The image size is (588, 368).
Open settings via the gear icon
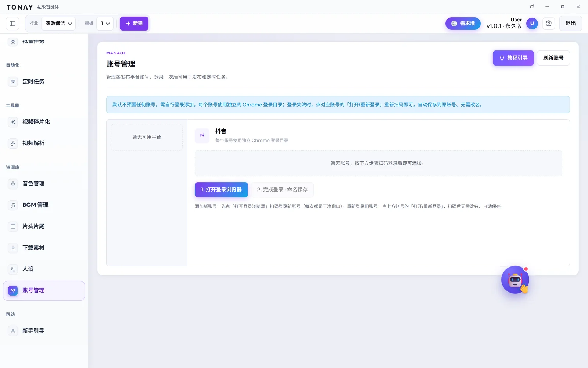click(549, 24)
